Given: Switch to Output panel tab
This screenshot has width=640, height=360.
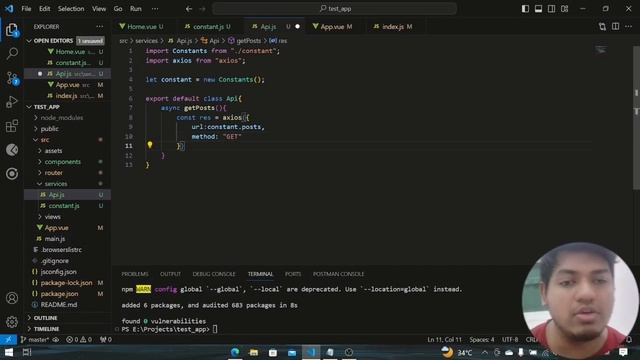Looking at the screenshot, I should [170, 274].
